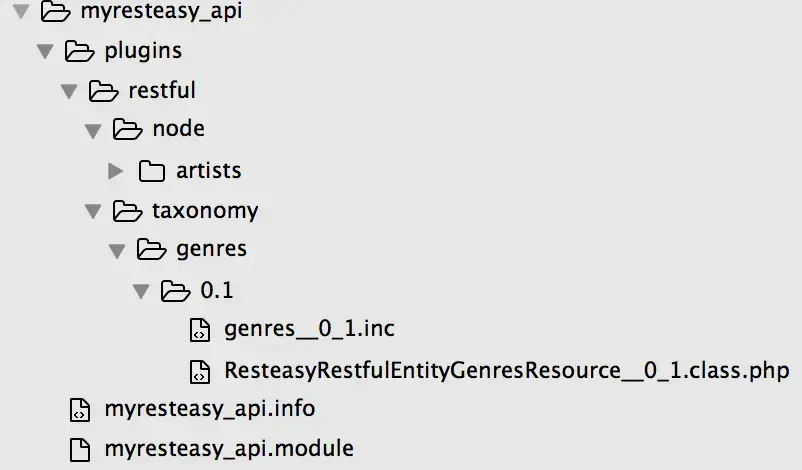Expand the artists folder arrow
The width and height of the screenshot is (802, 470).
click(x=116, y=171)
